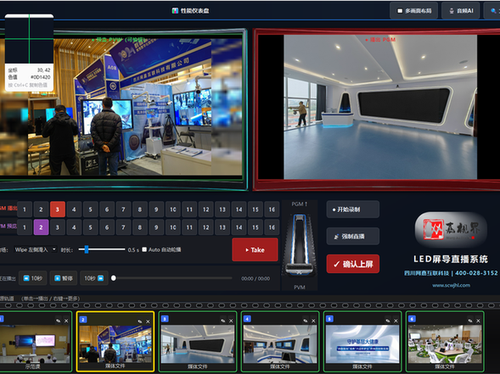Click the playback progress bar
Viewport: 500px width, 374px height.
tap(172, 278)
